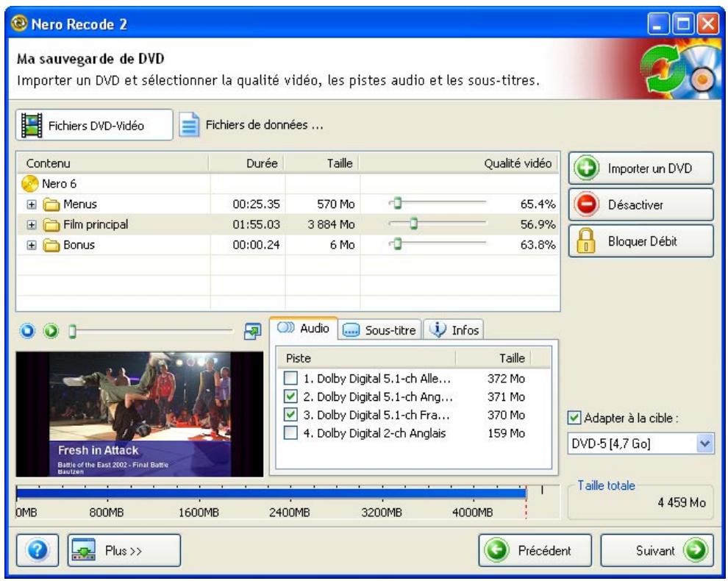728x581 pixels.
Task: Click the Bloquer Débit button
Action: (x=641, y=241)
